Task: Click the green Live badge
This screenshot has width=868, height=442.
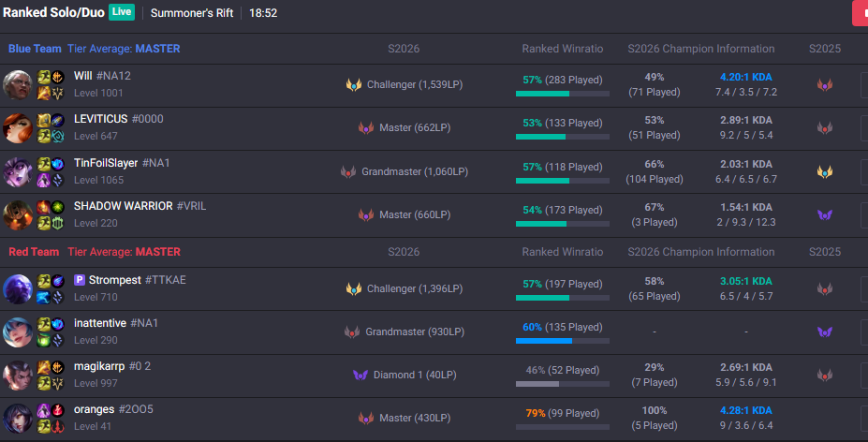Action: point(122,11)
